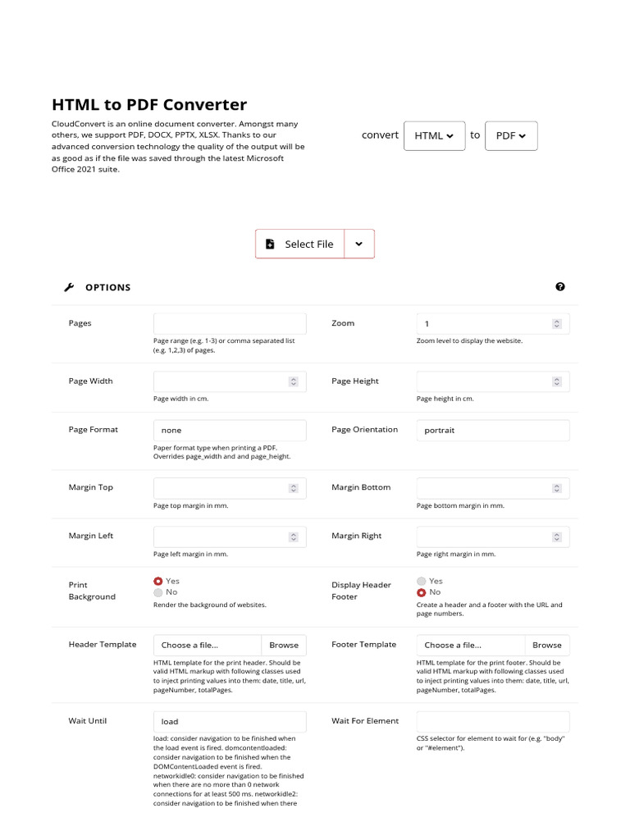Select No for Print Background

coord(158,592)
